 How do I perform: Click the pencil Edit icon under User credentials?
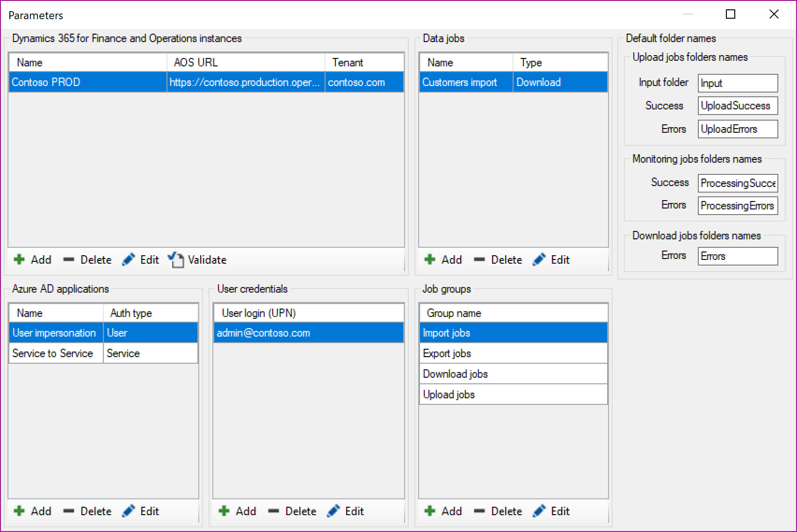point(333,511)
